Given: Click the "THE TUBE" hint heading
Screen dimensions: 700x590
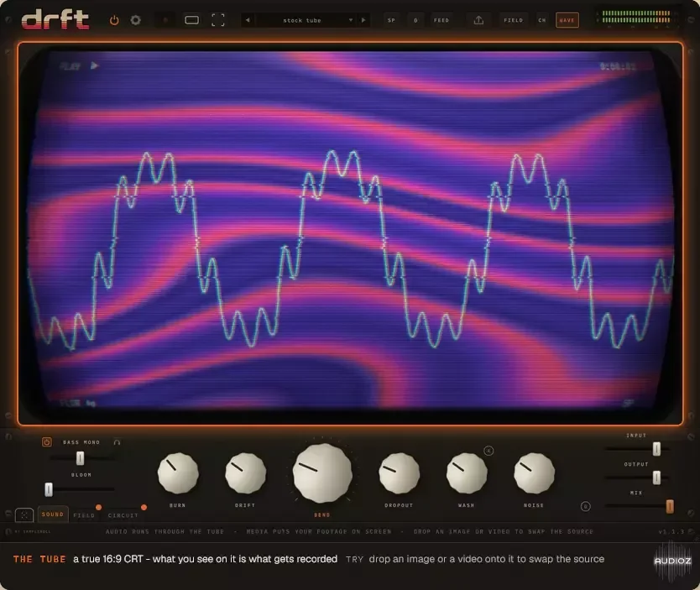Looking at the screenshot, I should pos(39,559).
